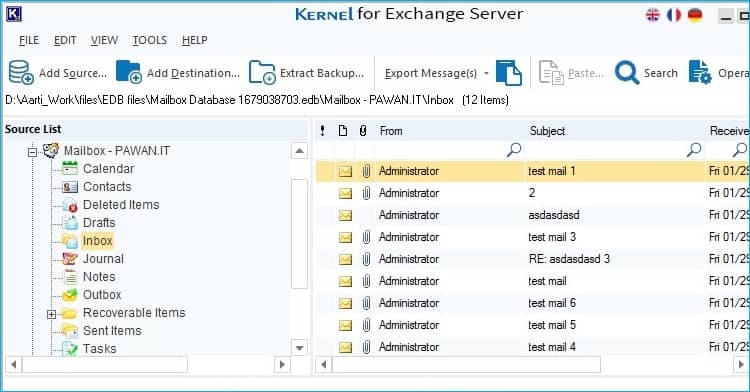This screenshot has height=392, width=750.
Task: Select Sent Items folder
Action: pyautogui.click(x=112, y=331)
